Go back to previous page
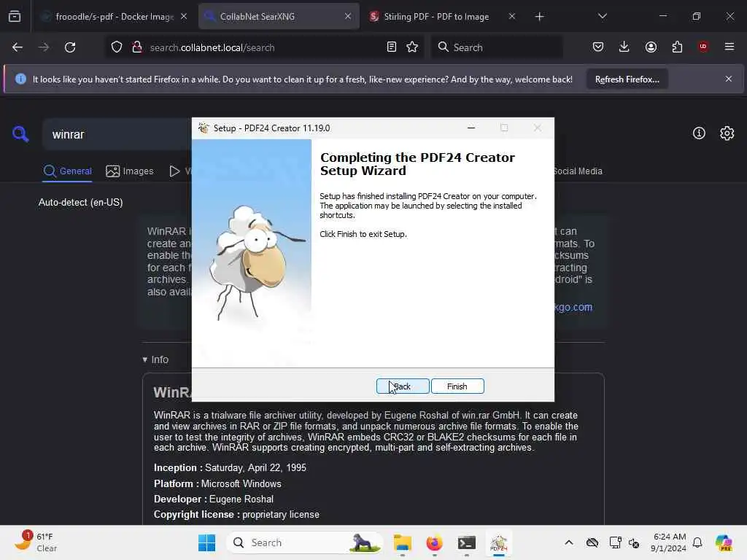 18,47
